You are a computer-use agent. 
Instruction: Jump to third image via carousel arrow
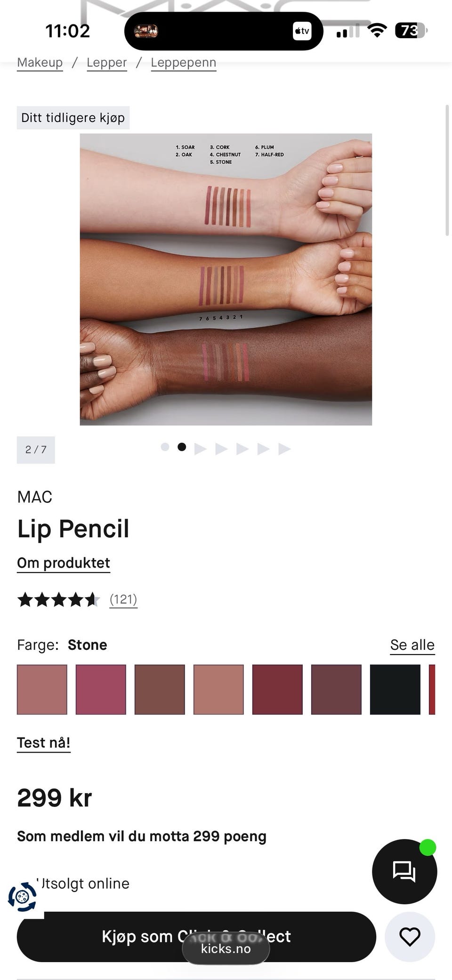[x=201, y=449]
